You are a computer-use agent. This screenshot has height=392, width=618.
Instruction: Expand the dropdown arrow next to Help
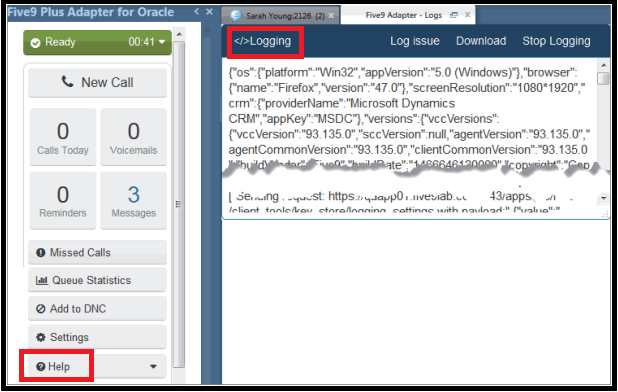coord(153,367)
